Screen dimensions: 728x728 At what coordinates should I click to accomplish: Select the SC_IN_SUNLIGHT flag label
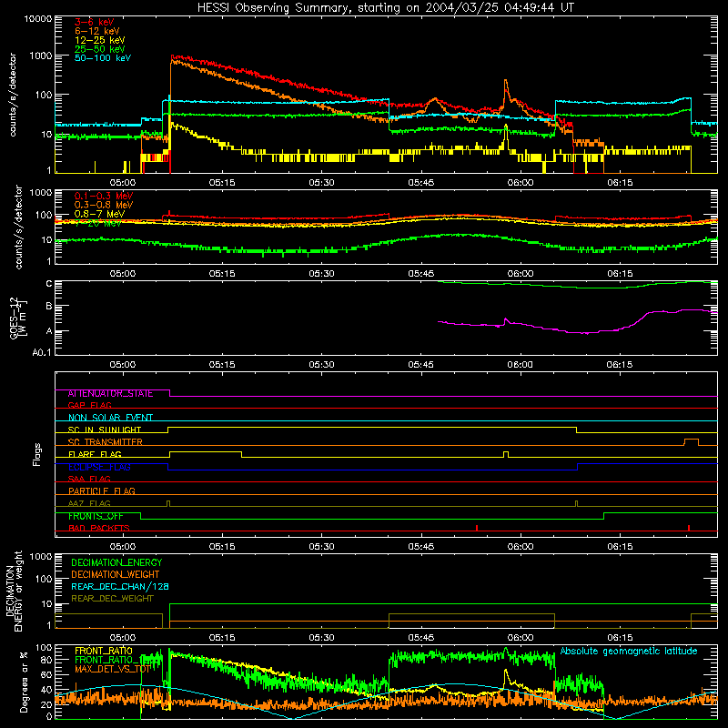(x=105, y=430)
